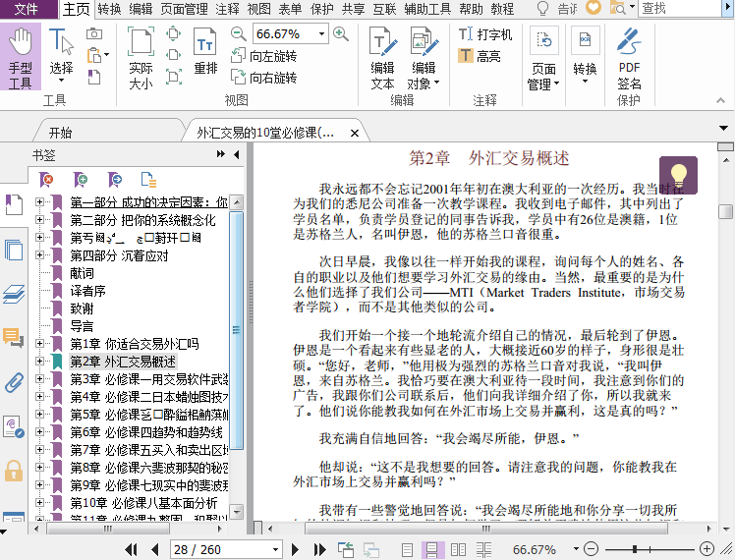This screenshot has height=560, width=735.
Task: Click the Find (查找) search field
Action: coord(679,8)
